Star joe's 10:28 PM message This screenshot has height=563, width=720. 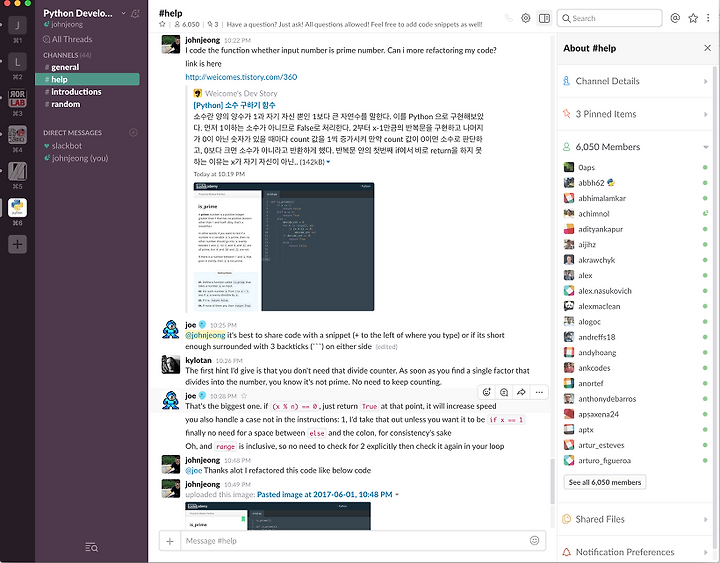(x=244, y=396)
